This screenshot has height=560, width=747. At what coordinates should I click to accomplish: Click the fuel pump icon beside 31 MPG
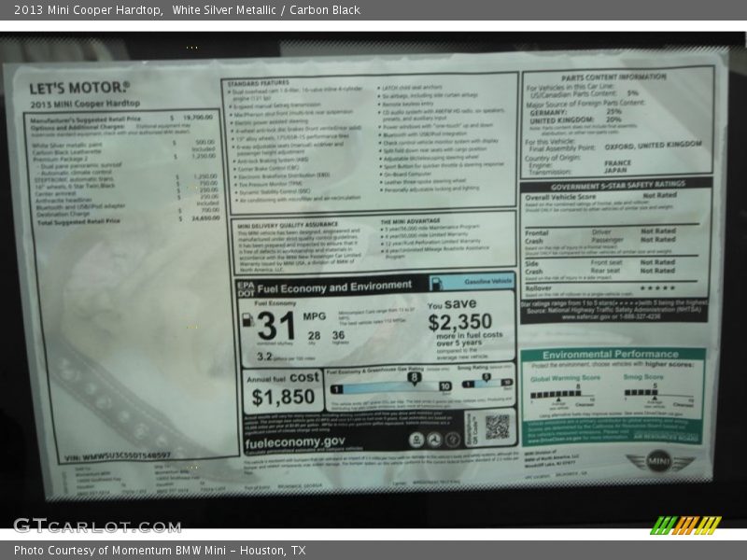coord(247,320)
